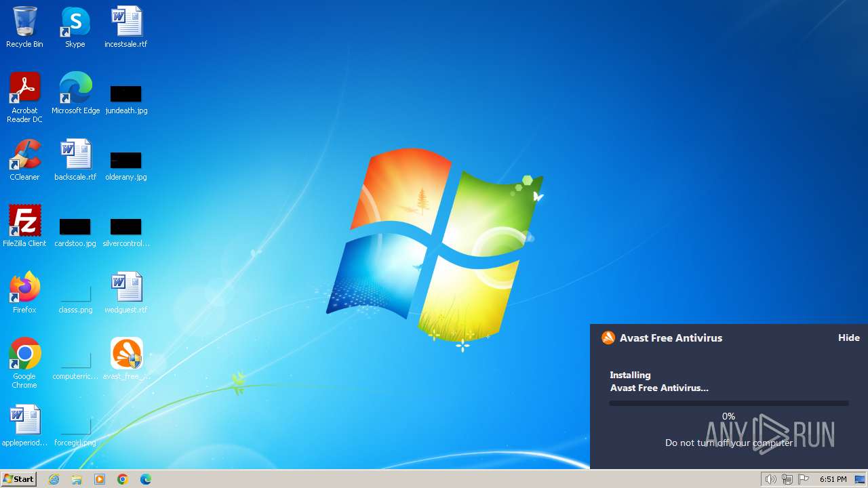Select the classs.png file icon

(x=75, y=298)
